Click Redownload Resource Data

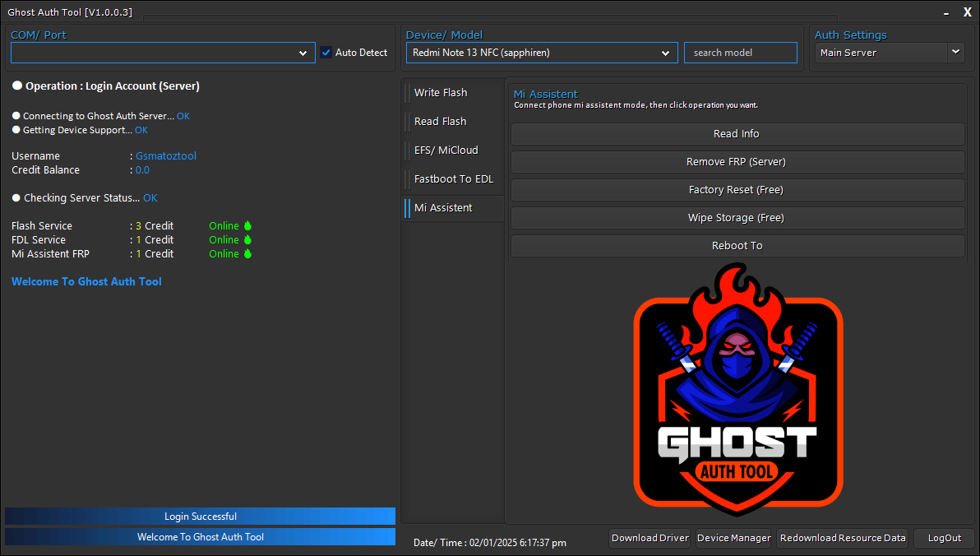tap(842, 538)
